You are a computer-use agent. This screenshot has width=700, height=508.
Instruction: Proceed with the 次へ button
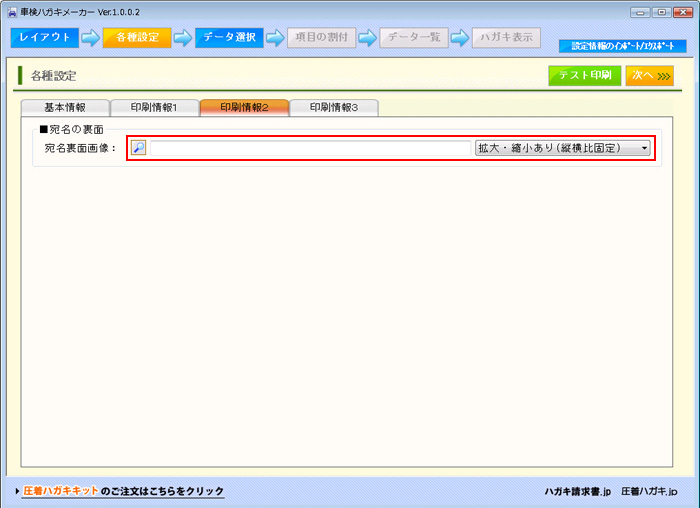[650, 75]
